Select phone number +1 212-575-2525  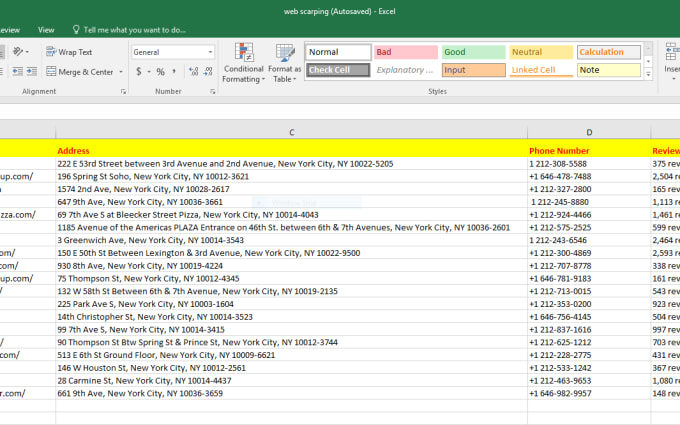[589, 228]
